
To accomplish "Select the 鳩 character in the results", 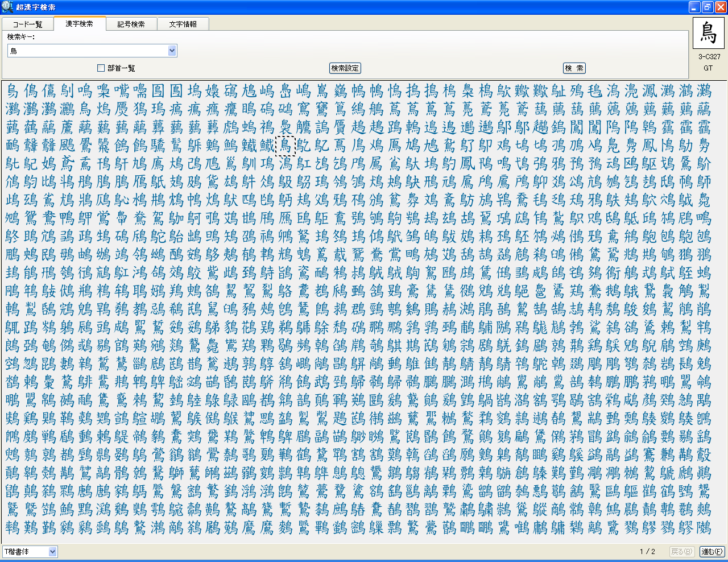I will pyautogui.click(x=412, y=146).
